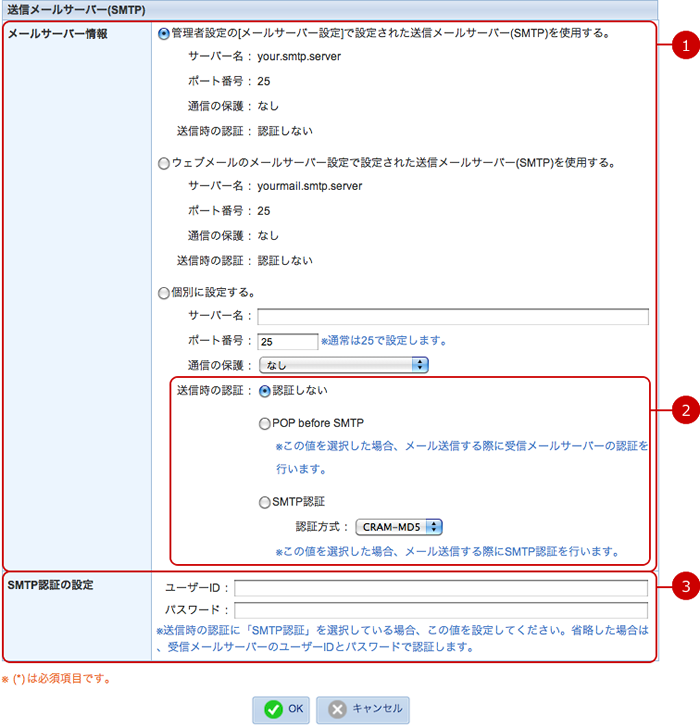Image resolution: width=700 pixels, height=728 pixels.
Task: Click the パスワード input field
Action: point(441,610)
